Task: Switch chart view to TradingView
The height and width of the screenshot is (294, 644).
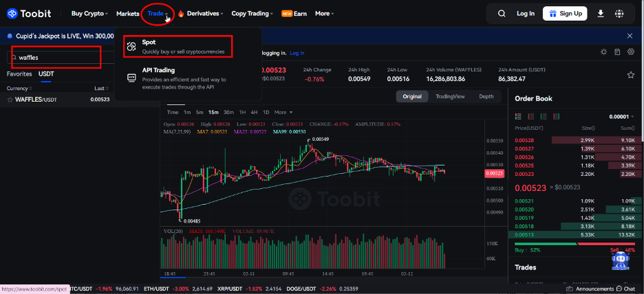Action: [450, 96]
